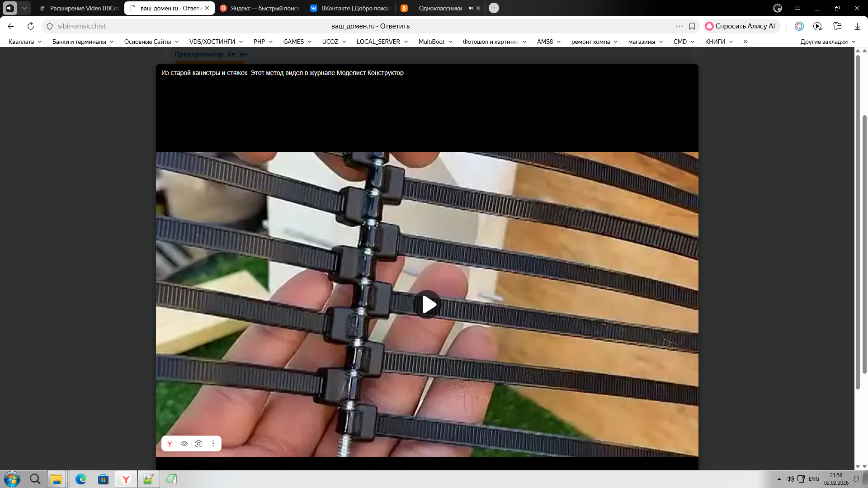Click the sibir-omsk.chist address field
The image size is (868, 488).
[82, 26]
